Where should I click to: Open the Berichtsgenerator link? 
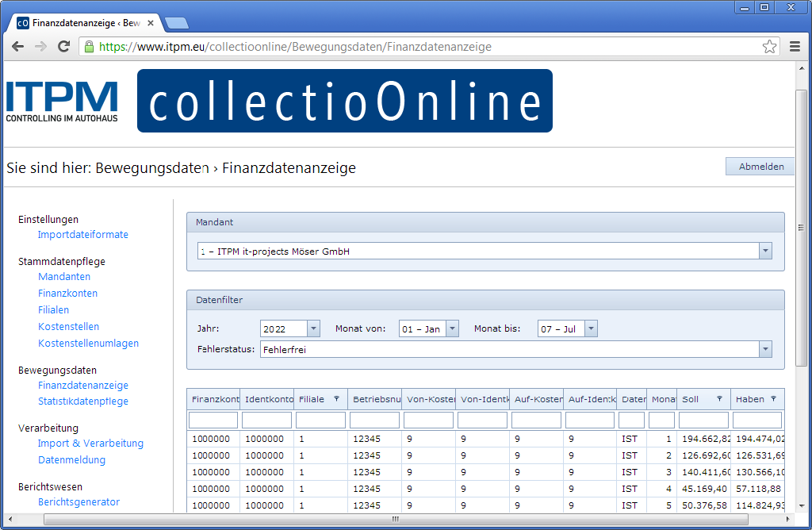coord(79,502)
